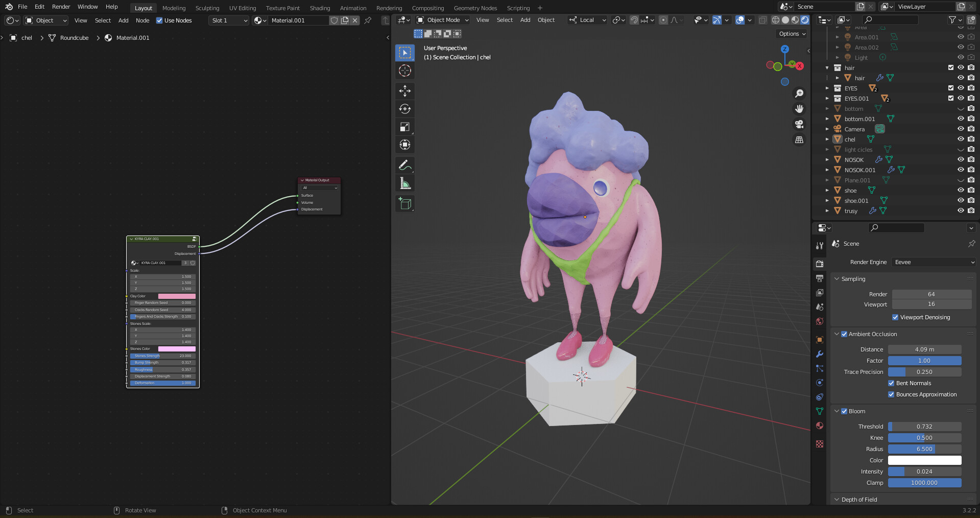Expand the NOSOK object in outliner
This screenshot has width=980, height=518.
pos(827,159)
